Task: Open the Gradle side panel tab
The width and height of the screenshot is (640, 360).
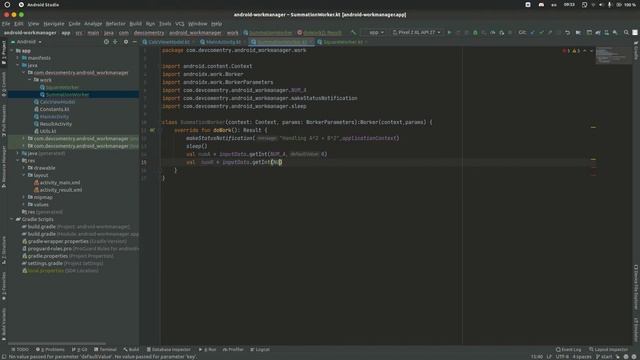Action: click(x=636, y=51)
